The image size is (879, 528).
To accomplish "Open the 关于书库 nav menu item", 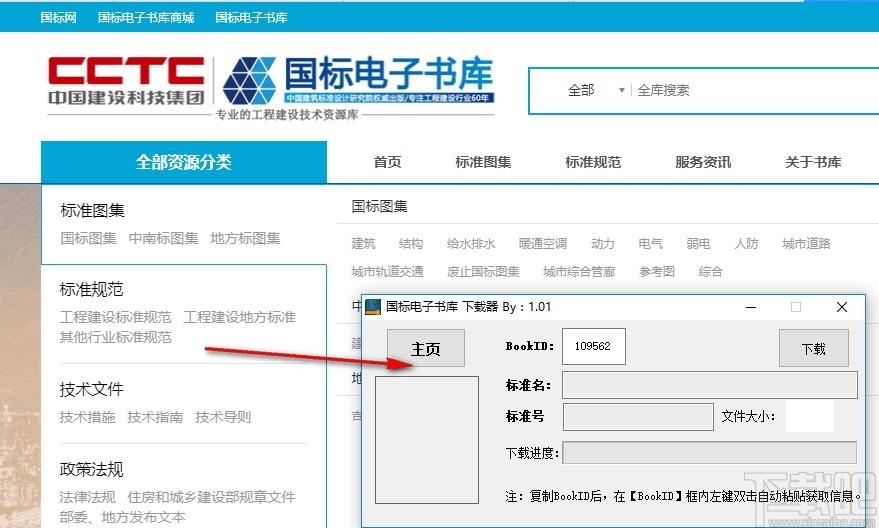I will pyautogui.click(x=813, y=162).
